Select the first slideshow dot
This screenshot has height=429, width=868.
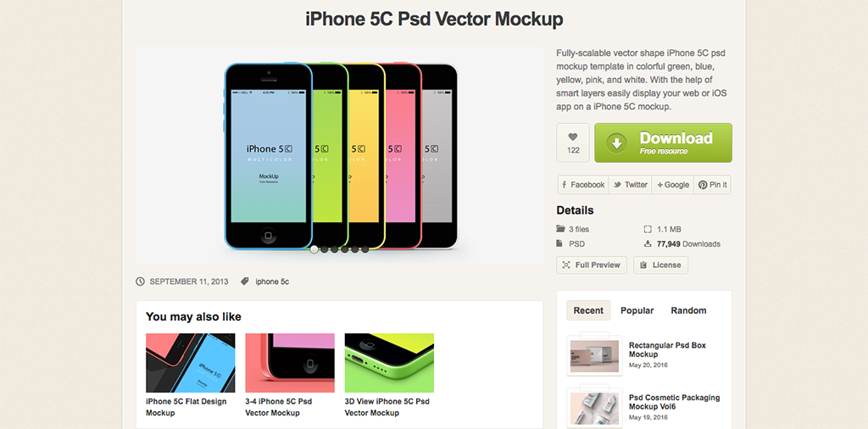314,249
